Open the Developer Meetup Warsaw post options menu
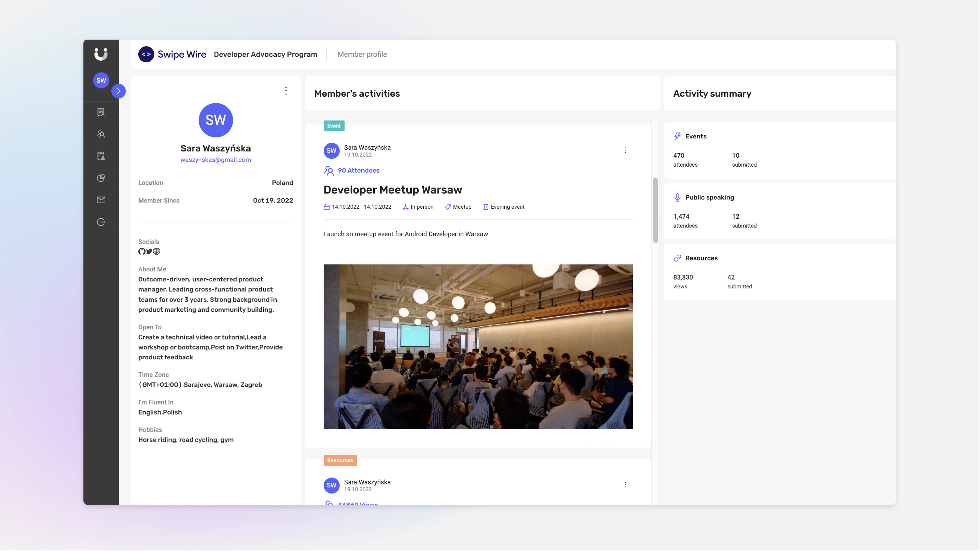The image size is (980, 551). [626, 150]
